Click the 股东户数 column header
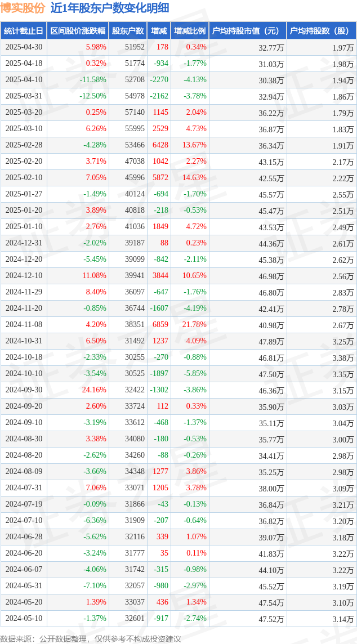357x644 pixels. click(128, 31)
